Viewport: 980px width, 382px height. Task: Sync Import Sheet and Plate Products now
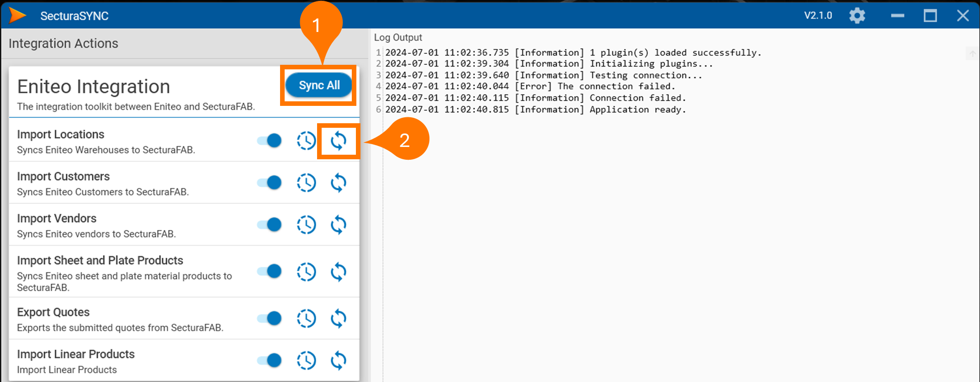(x=338, y=272)
